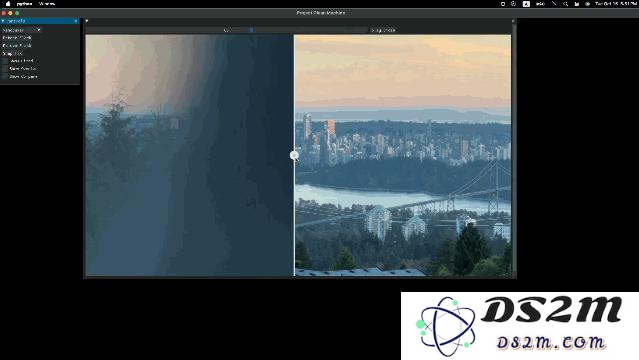This screenshot has height=360, width=639.
Task: Open the Apple menu
Action: (8, 4)
